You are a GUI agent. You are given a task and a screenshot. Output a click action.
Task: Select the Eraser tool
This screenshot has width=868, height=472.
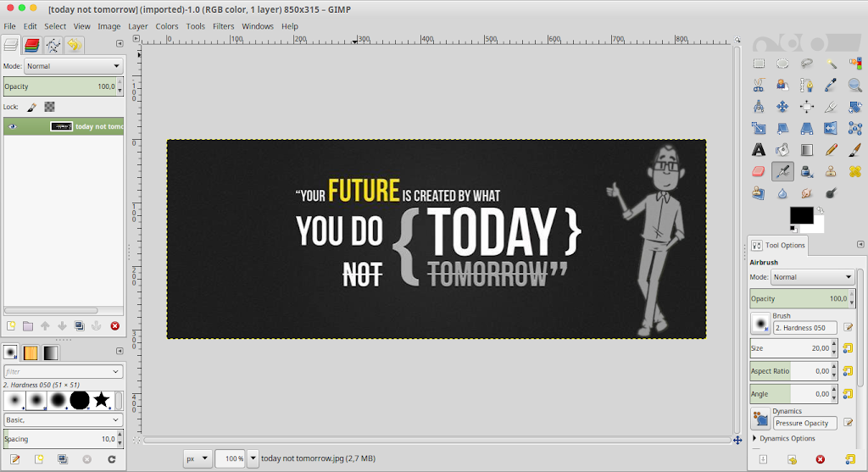pos(759,171)
